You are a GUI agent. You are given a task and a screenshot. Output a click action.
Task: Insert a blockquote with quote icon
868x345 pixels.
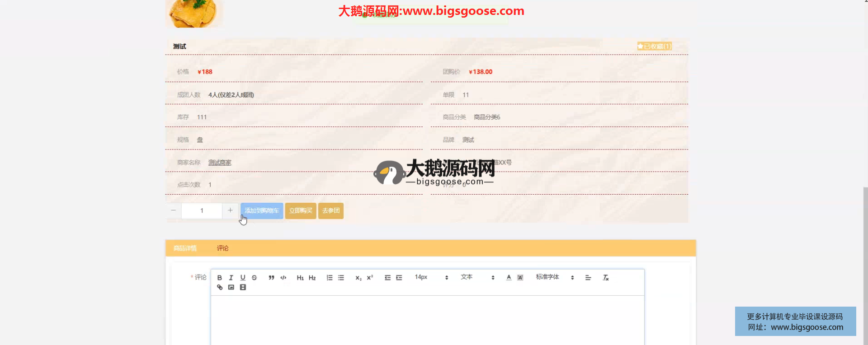(x=271, y=278)
